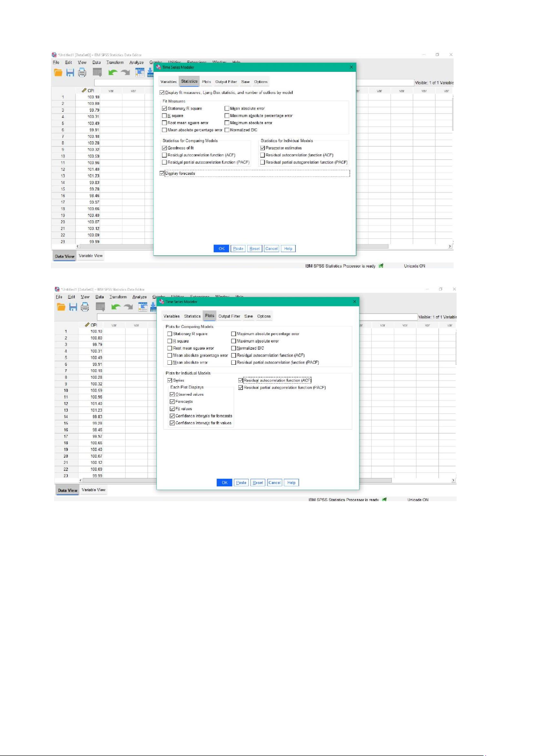Screen dimensions: 535x756
Task: Open the Data menu behind the Plots dialog
Action: 100,297
